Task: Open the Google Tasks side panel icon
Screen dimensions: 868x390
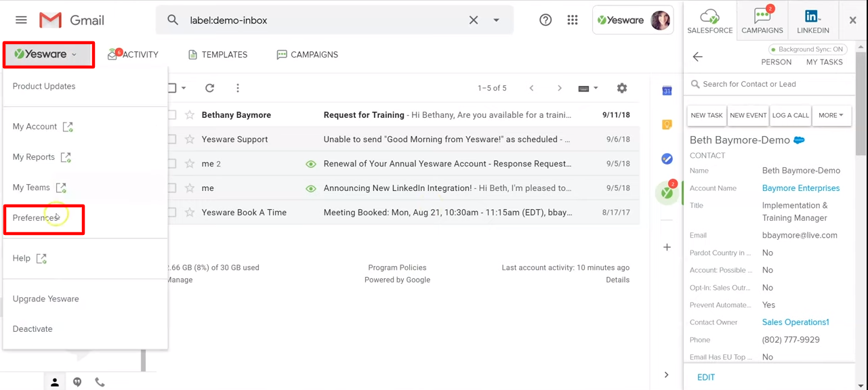Action: point(667,158)
